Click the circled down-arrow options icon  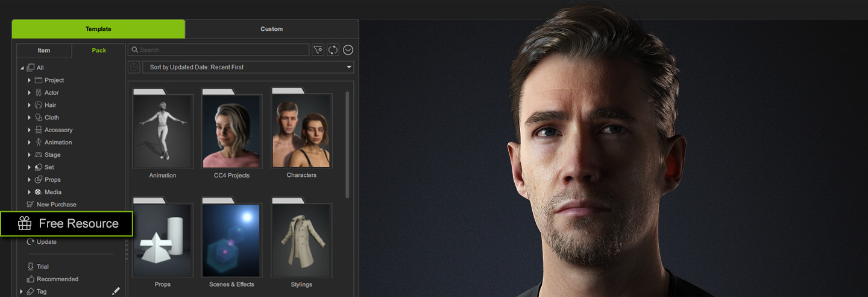pyautogui.click(x=348, y=50)
